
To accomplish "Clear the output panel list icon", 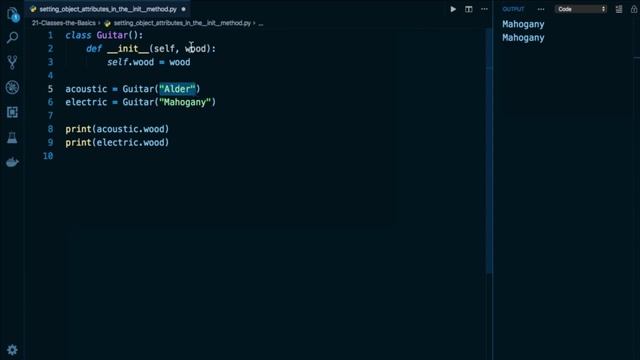I will pos(619,9).
